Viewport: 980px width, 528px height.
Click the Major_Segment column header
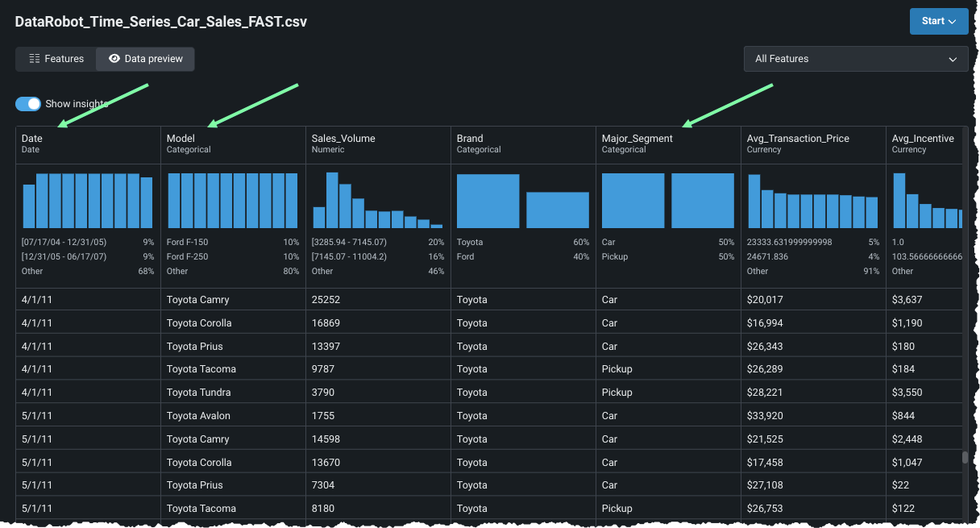[637, 139]
